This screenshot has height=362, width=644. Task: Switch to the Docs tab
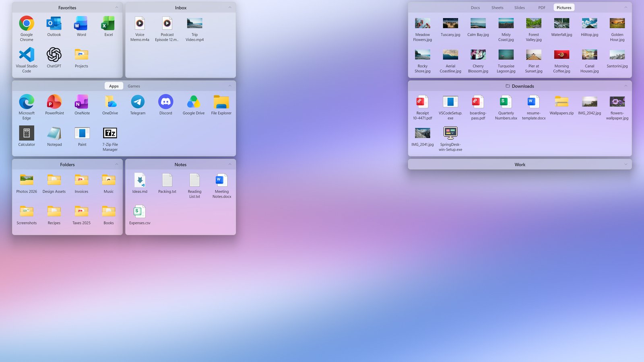475,8
